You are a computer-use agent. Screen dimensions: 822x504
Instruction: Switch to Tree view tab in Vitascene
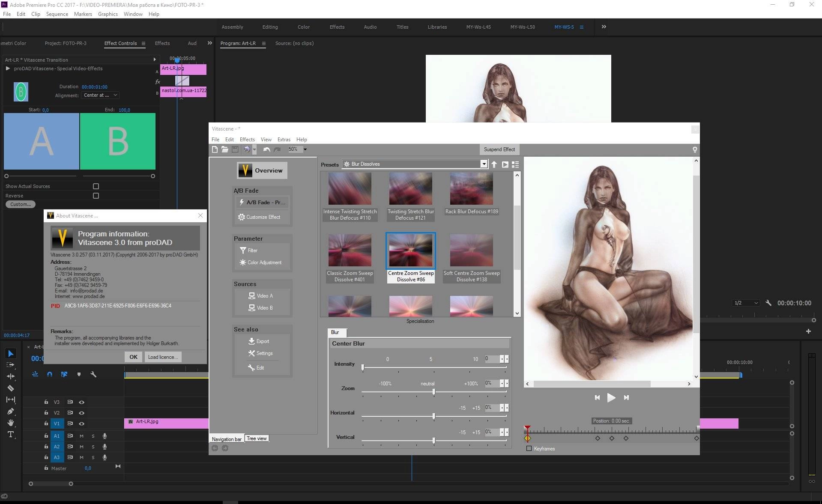pyautogui.click(x=257, y=438)
